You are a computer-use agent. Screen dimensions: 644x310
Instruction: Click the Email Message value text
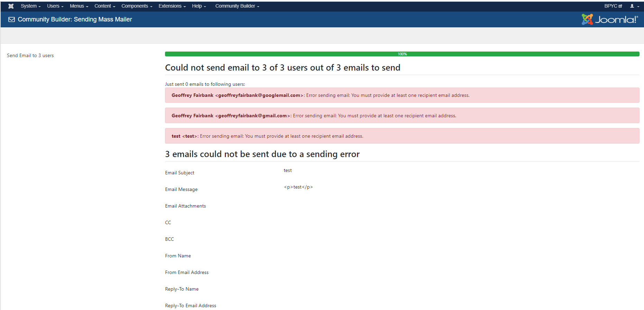(x=298, y=187)
